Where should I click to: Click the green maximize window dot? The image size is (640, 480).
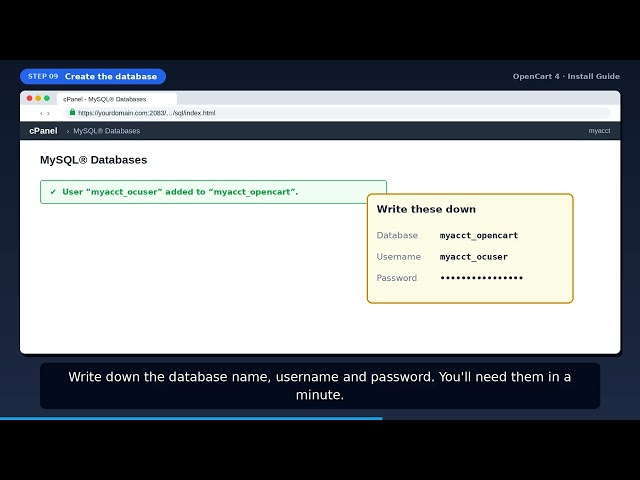pos(47,98)
